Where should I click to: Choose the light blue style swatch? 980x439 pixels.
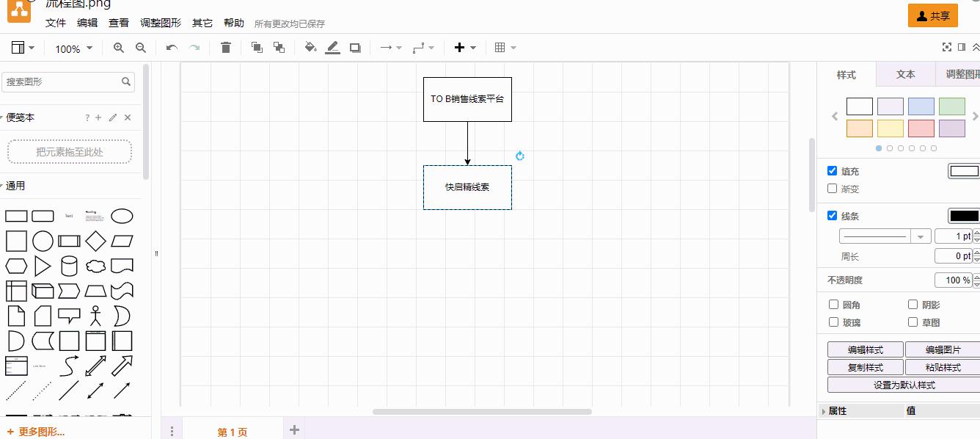(x=921, y=106)
